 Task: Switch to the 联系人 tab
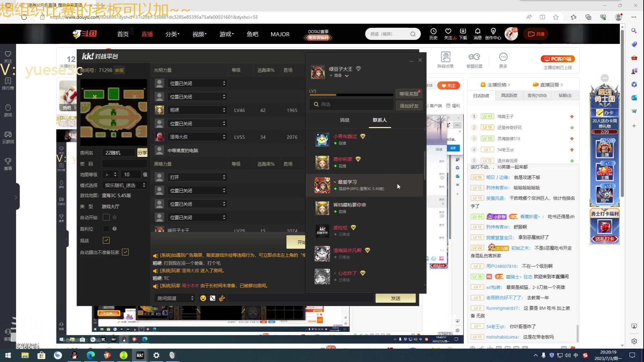point(380,120)
